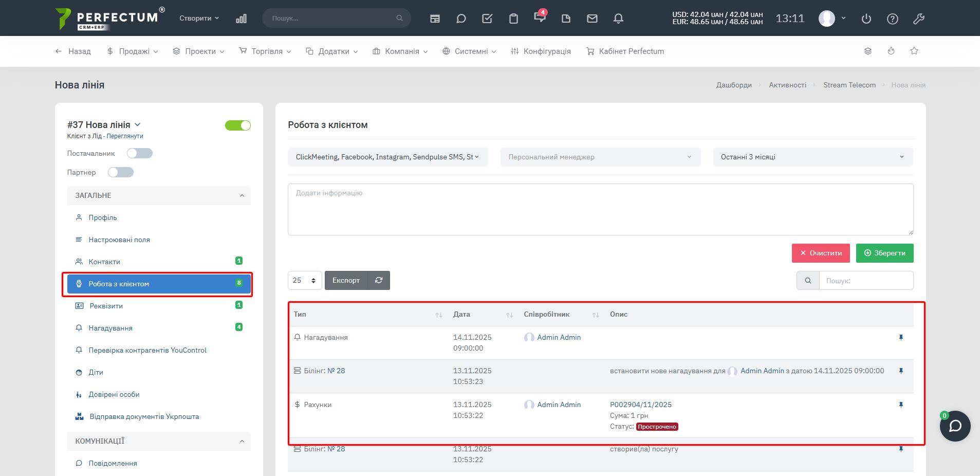The height and width of the screenshot is (476, 980).
Task: Click the Додати інформацію text area
Action: [x=600, y=209]
